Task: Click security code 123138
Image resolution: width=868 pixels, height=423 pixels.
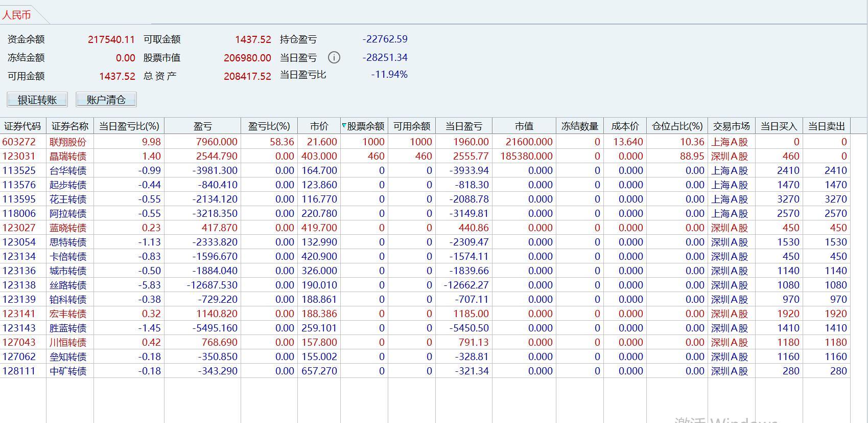Action: point(19,285)
